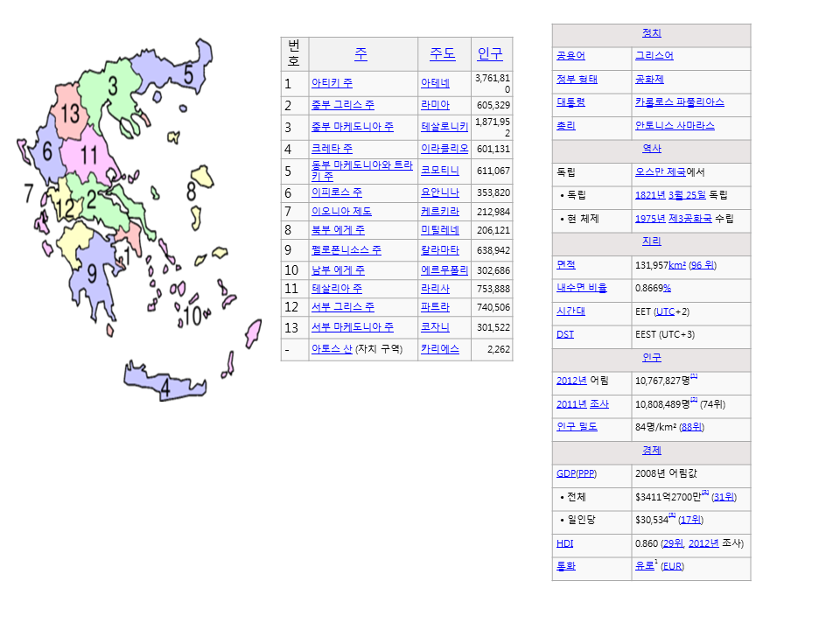Follow the 오스만 제국 link
This screenshot has height=630, width=840.
pos(660,172)
